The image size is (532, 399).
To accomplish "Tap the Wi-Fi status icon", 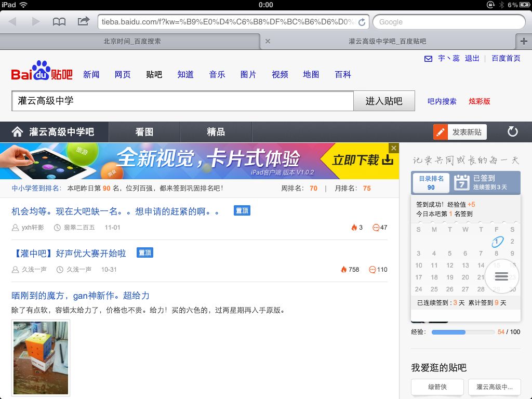I will (23, 5).
